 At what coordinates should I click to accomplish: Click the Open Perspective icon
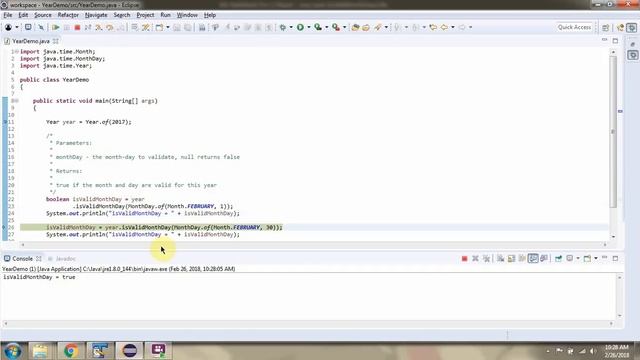pos(606,27)
